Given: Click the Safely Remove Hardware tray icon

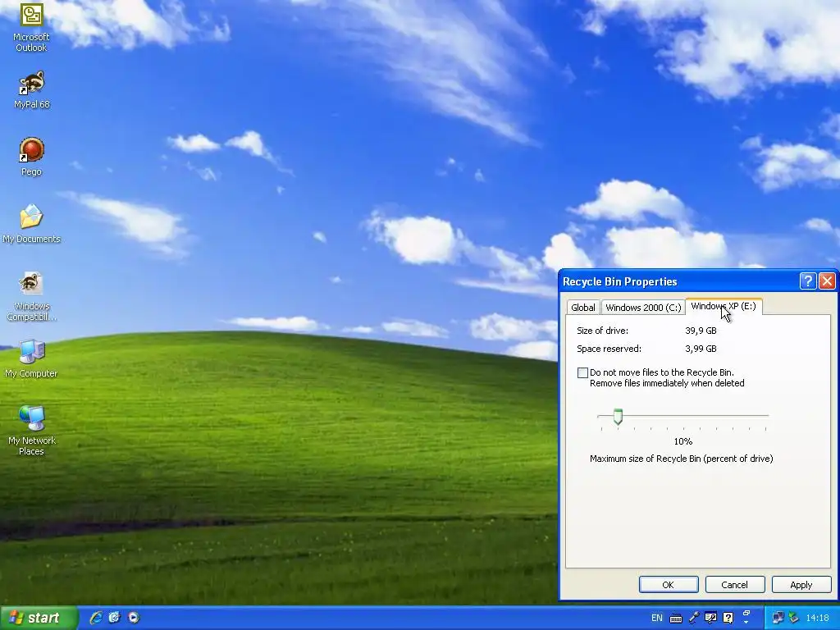Looking at the screenshot, I should click(x=794, y=618).
